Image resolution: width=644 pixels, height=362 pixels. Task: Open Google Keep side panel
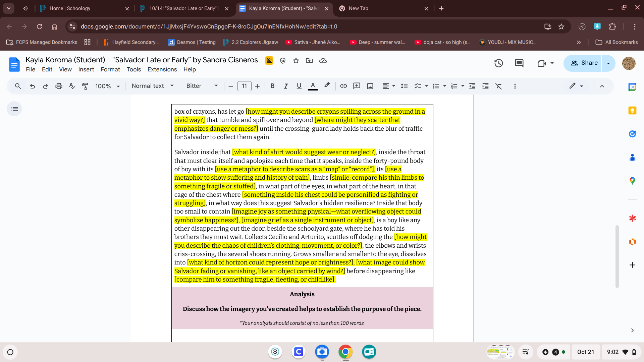pos(632,111)
